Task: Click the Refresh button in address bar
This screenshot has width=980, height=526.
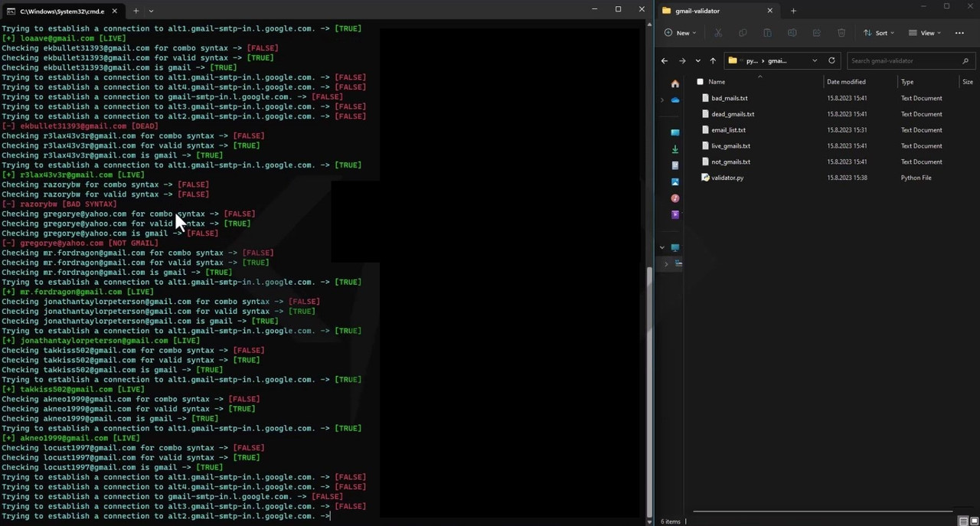Action: point(831,60)
